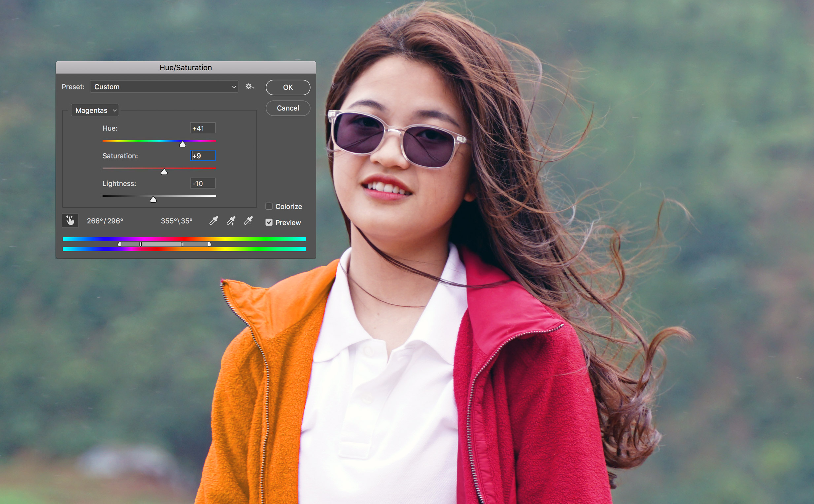This screenshot has width=814, height=504.
Task: Click the left outer range marker on color bar
Action: [119, 244]
